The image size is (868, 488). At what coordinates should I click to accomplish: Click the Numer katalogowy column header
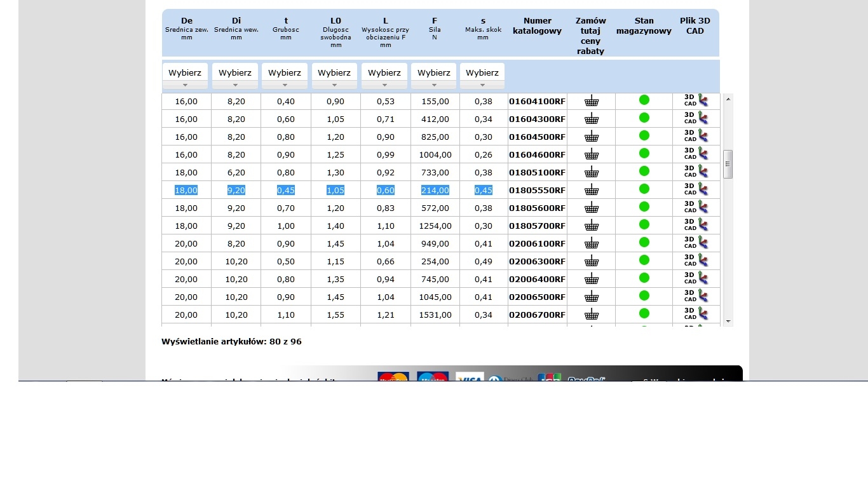point(538,26)
